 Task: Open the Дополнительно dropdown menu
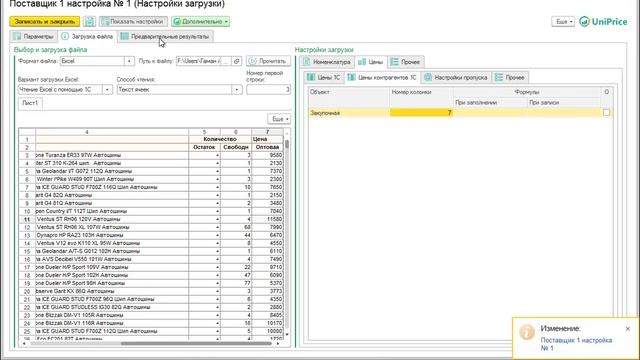tap(200, 21)
